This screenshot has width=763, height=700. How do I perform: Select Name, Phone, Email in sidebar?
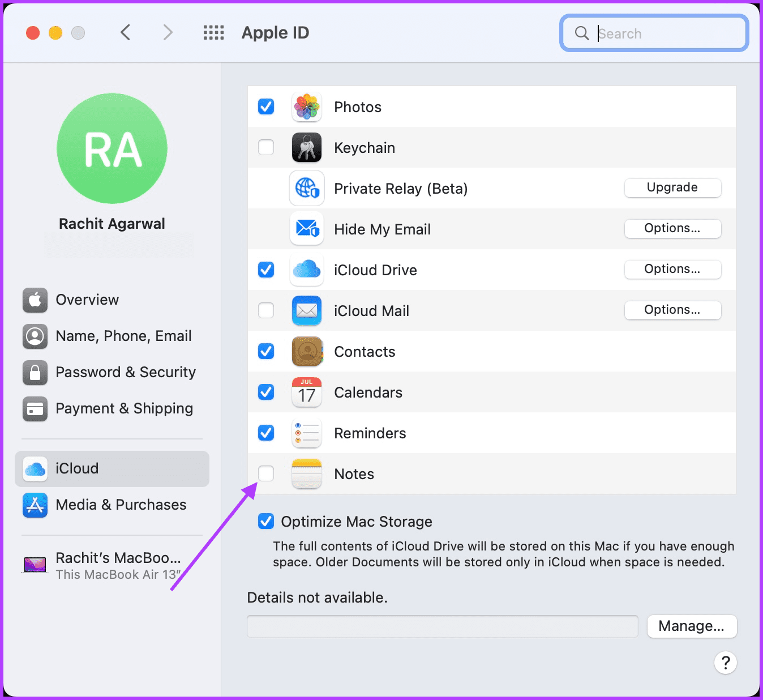tap(112, 336)
